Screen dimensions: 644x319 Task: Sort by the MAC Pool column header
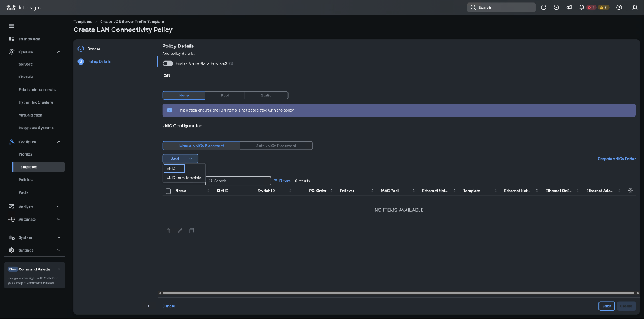(390, 191)
